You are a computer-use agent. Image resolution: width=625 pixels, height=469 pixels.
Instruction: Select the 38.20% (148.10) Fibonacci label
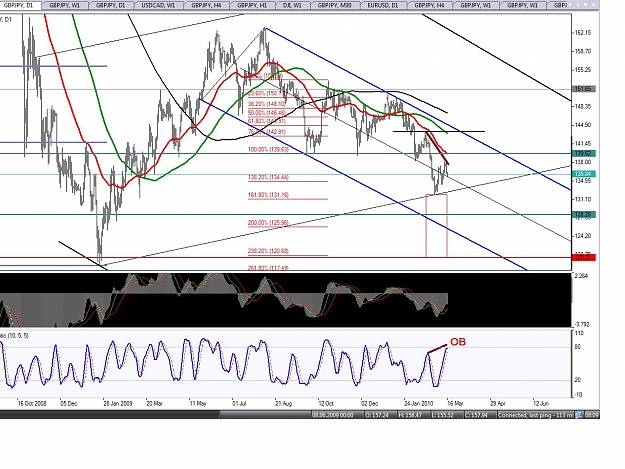click(x=267, y=103)
